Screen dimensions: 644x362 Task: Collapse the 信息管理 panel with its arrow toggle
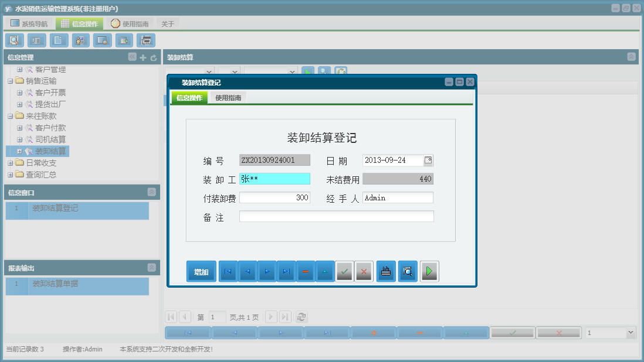[x=132, y=57]
